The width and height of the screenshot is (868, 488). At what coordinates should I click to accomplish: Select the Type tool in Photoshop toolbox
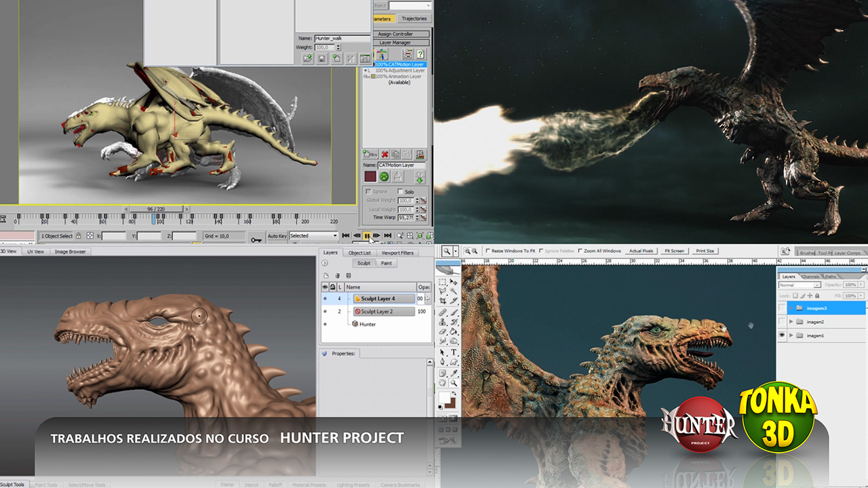pyautogui.click(x=454, y=352)
